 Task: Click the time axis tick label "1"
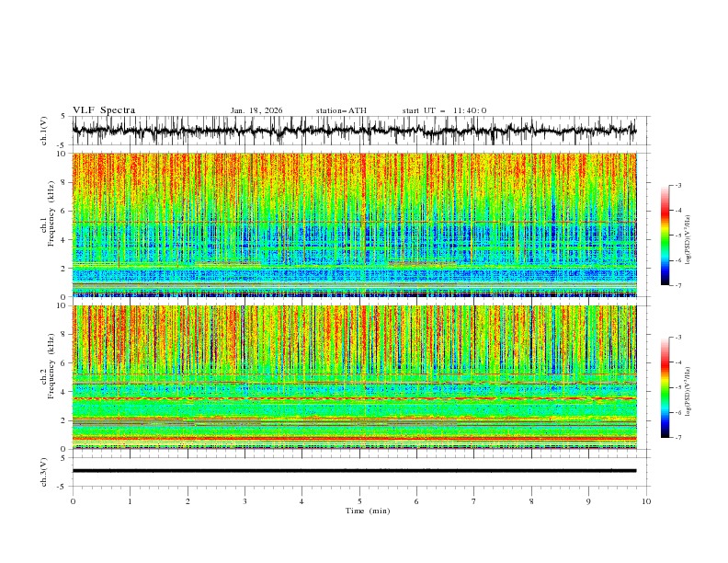[x=130, y=501]
